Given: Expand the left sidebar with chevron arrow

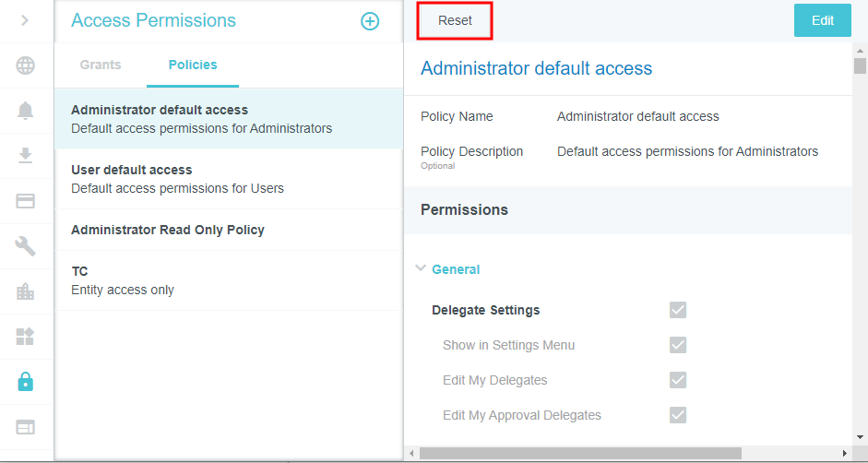Looking at the screenshot, I should point(26,20).
